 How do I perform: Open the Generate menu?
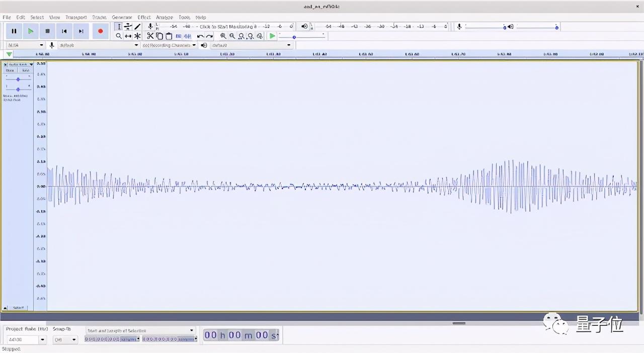122,17
